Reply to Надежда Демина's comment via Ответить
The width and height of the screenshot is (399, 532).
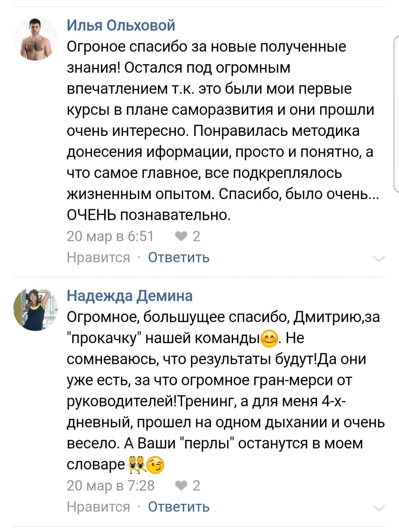(179, 507)
